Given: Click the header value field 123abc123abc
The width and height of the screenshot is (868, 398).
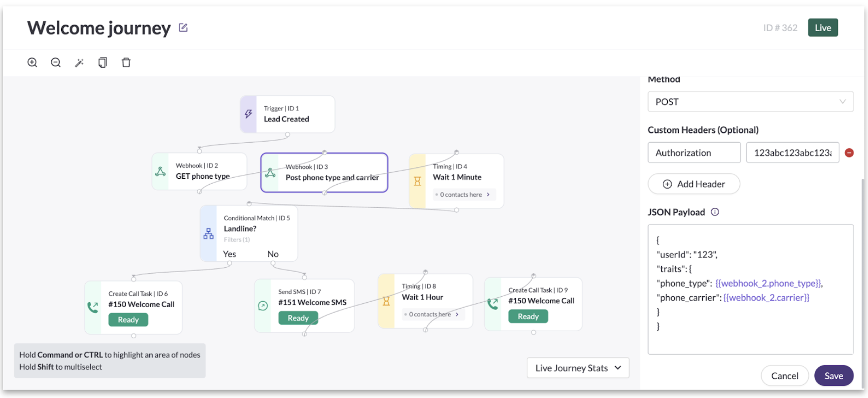Looking at the screenshot, I should [x=793, y=153].
